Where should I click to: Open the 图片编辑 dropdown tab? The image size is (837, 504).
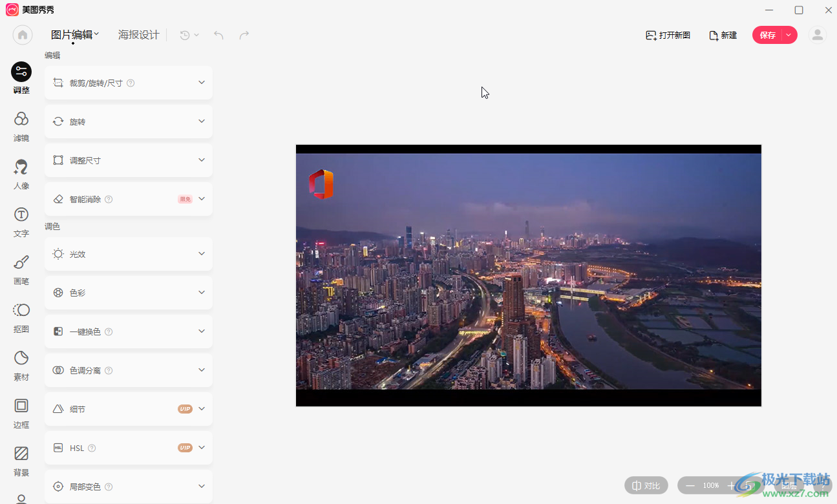(75, 35)
